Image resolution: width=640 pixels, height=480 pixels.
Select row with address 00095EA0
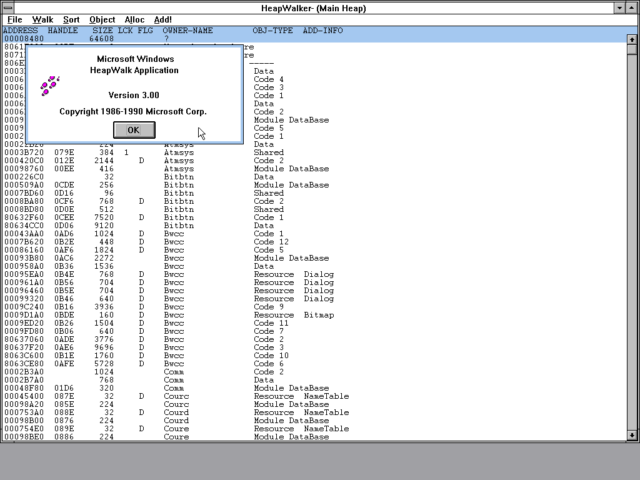pos(314,274)
